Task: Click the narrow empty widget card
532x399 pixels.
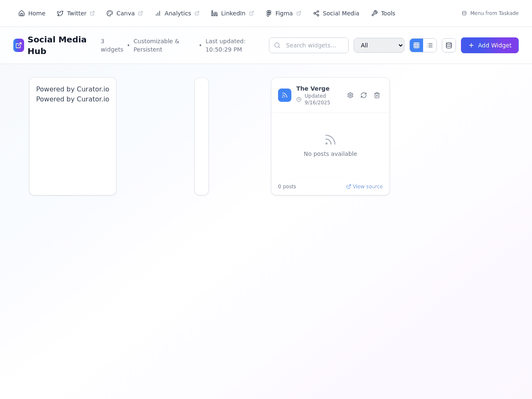Action: 202,136
